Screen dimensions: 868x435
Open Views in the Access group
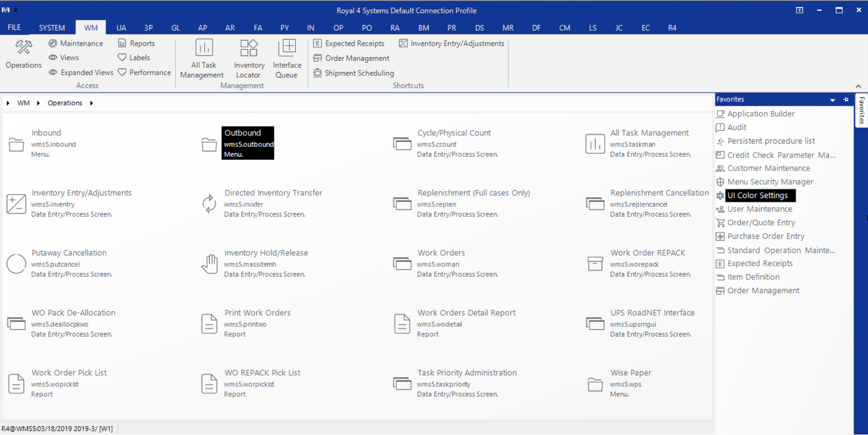tap(64, 58)
